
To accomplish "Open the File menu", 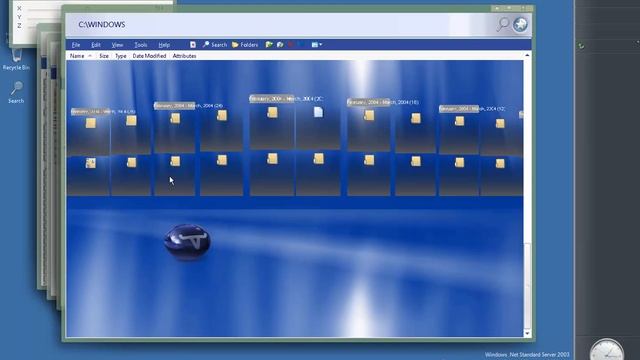I will coord(76,45).
